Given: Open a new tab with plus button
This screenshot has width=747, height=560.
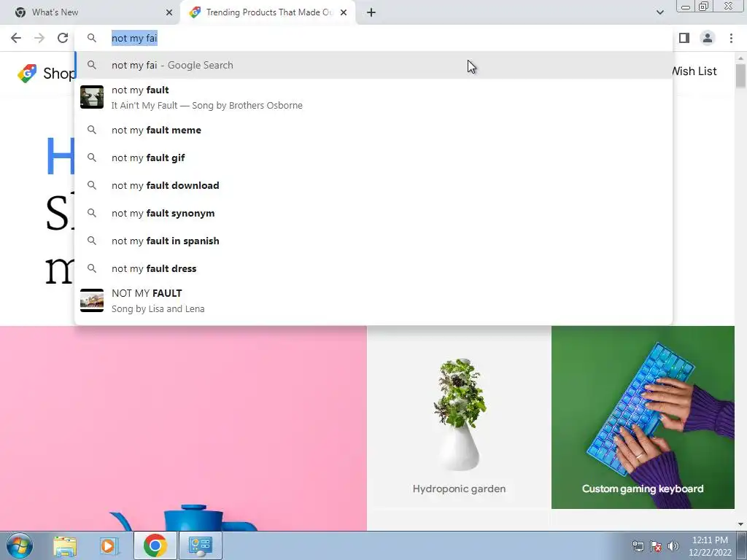Looking at the screenshot, I should [371, 12].
